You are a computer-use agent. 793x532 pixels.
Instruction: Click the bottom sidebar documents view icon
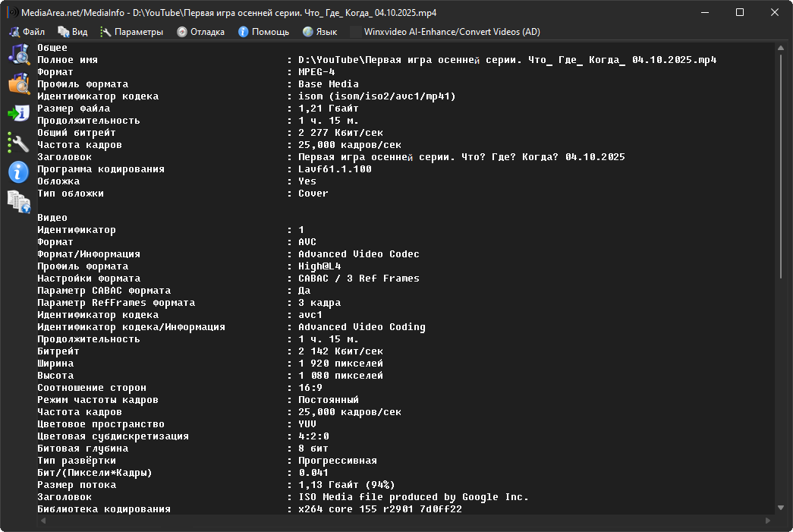(x=18, y=201)
